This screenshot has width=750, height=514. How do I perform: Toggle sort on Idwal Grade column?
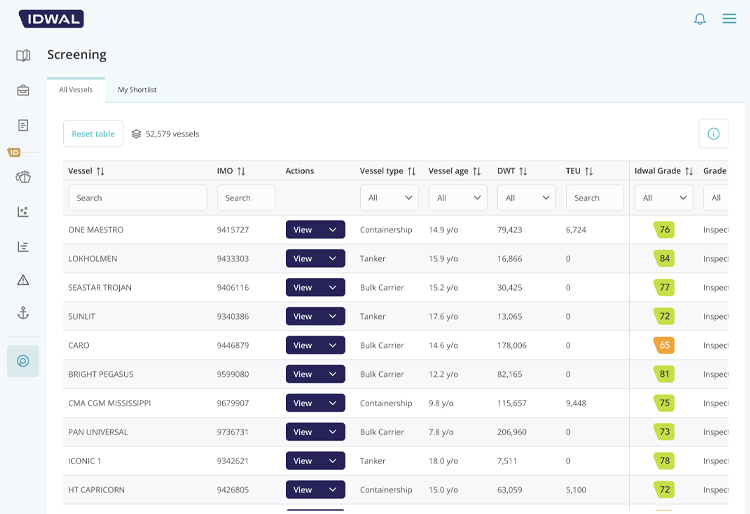689,172
